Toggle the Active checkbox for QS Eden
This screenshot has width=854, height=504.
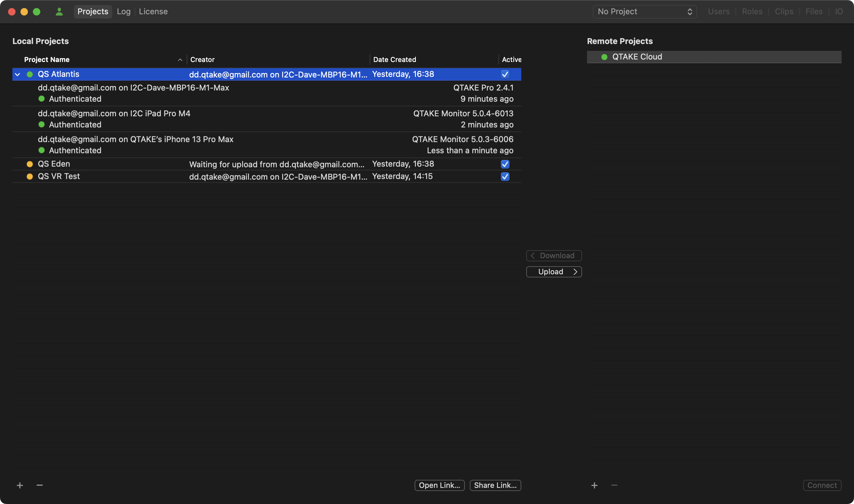pyautogui.click(x=505, y=164)
